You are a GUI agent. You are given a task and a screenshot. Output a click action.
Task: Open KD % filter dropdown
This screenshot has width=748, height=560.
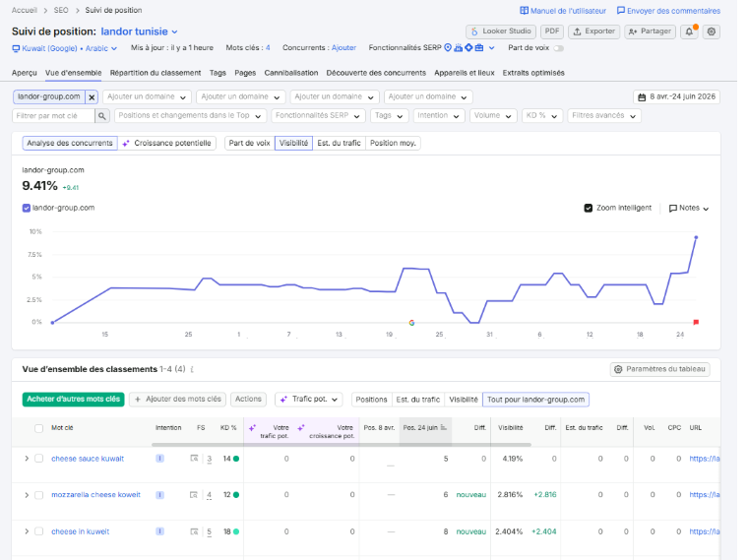(542, 115)
